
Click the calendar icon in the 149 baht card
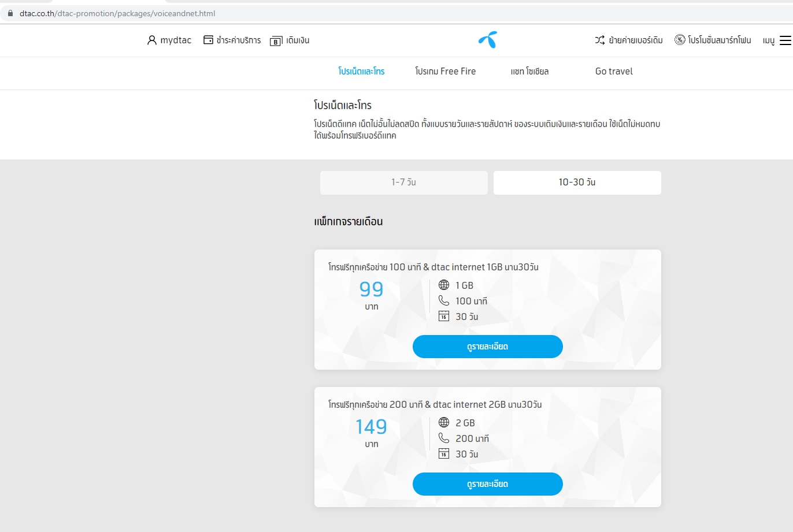[444, 453]
